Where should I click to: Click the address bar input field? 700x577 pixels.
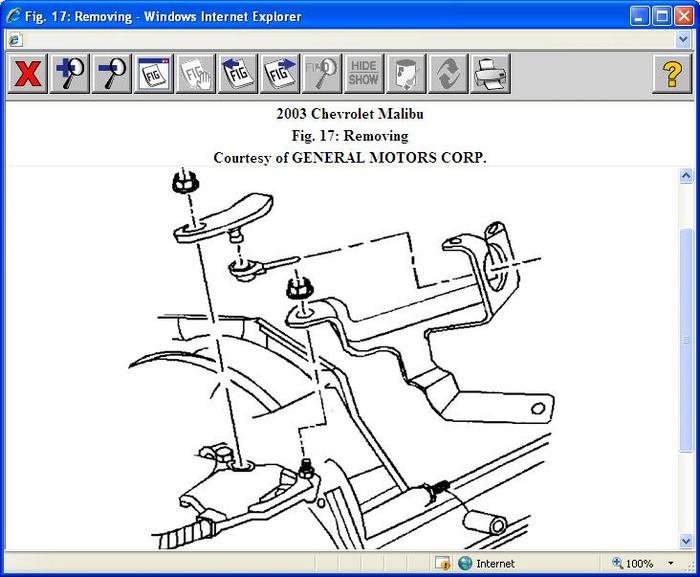[348, 40]
